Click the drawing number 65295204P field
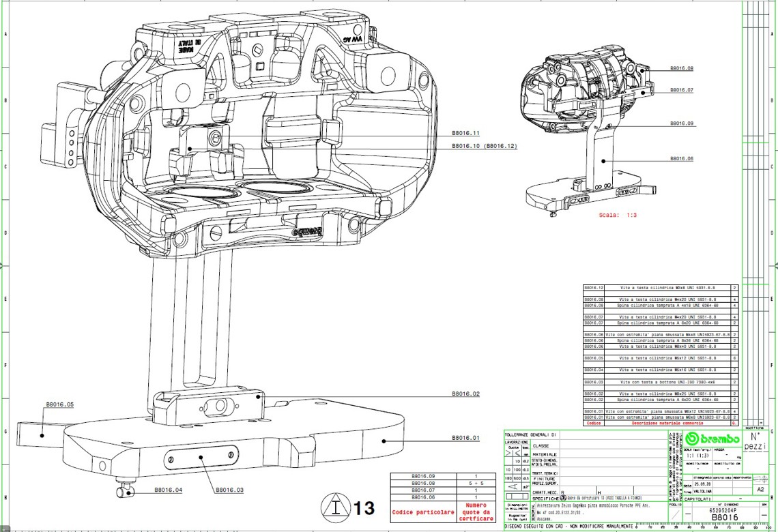Screen dimensions: 778x532 [x=723, y=510]
